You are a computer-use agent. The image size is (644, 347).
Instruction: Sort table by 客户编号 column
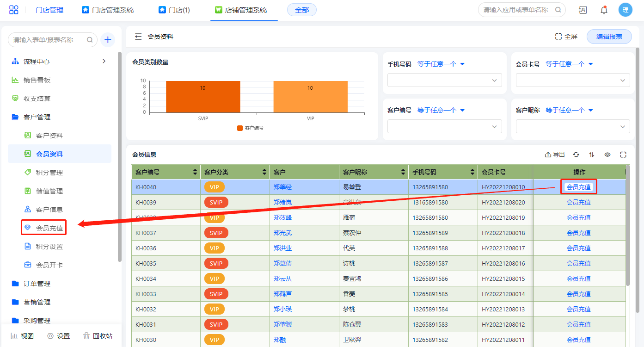click(x=195, y=172)
